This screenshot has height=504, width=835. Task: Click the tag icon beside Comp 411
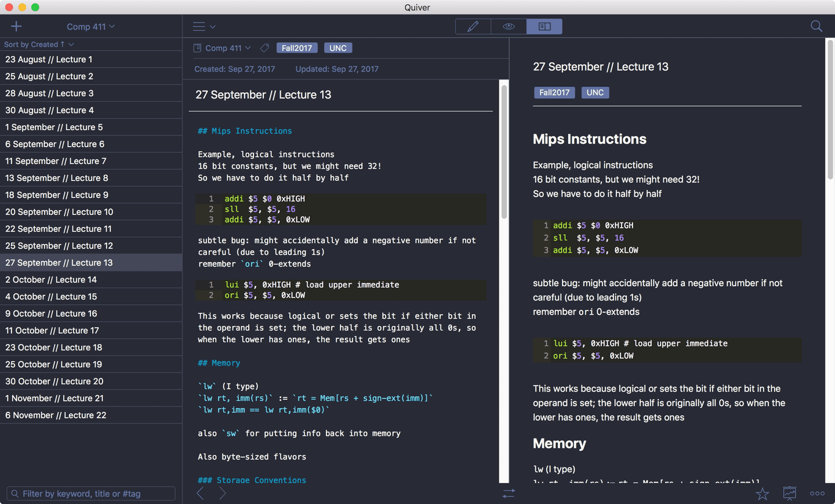[x=264, y=48]
